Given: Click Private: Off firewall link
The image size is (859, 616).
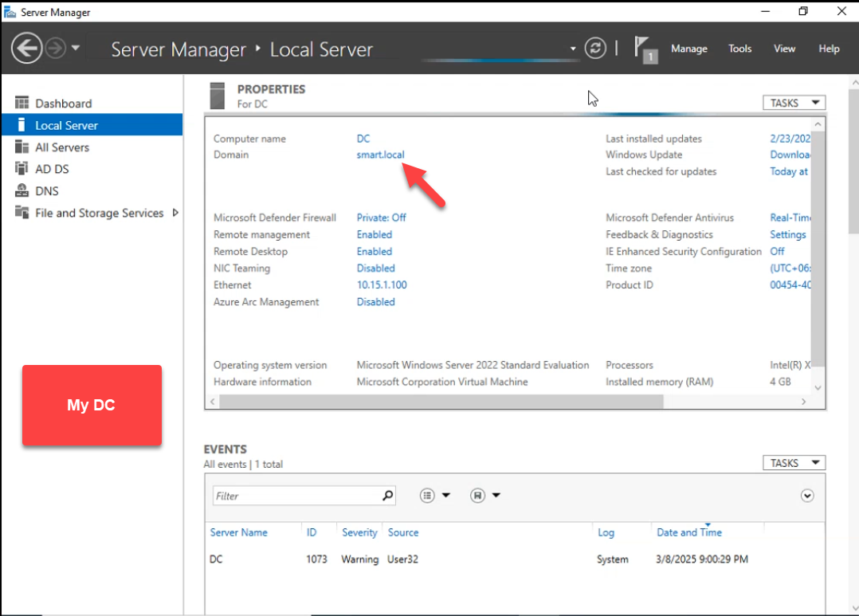Looking at the screenshot, I should (381, 218).
